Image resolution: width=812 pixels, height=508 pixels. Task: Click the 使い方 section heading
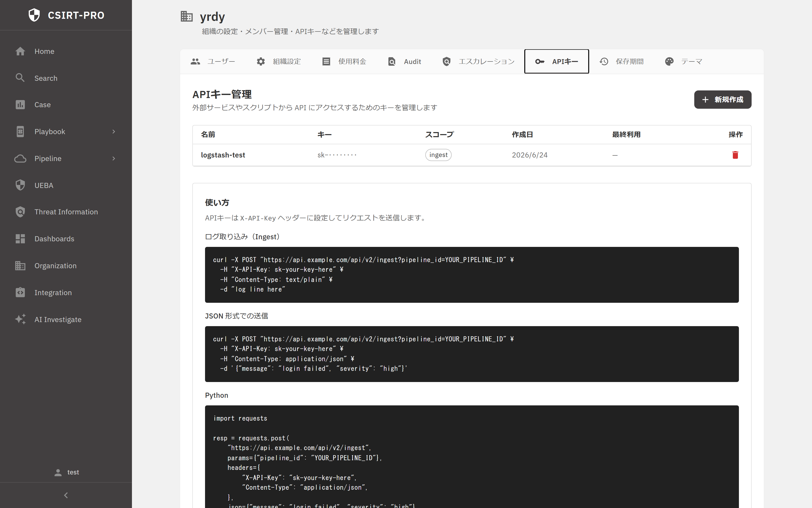point(217,202)
